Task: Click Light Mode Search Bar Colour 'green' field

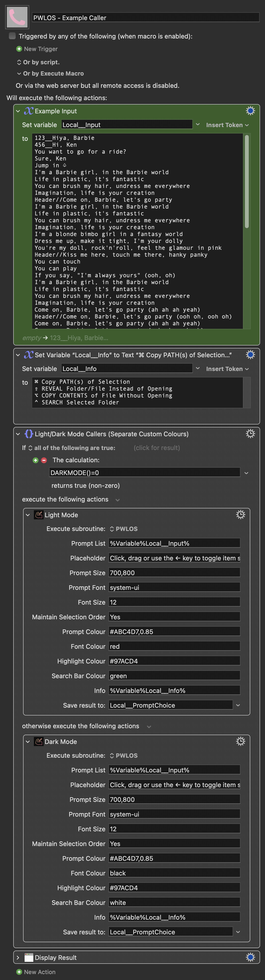Action: pos(174,676)
